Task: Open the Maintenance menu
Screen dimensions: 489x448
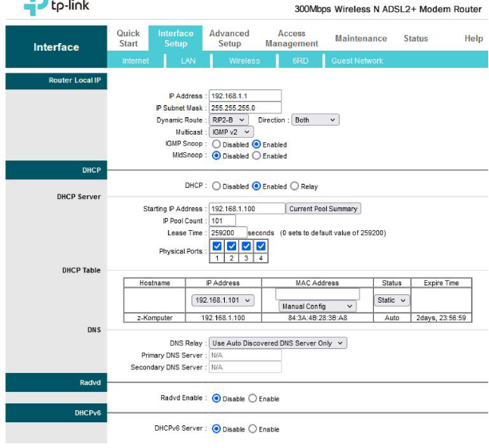Action: (360, 39)
